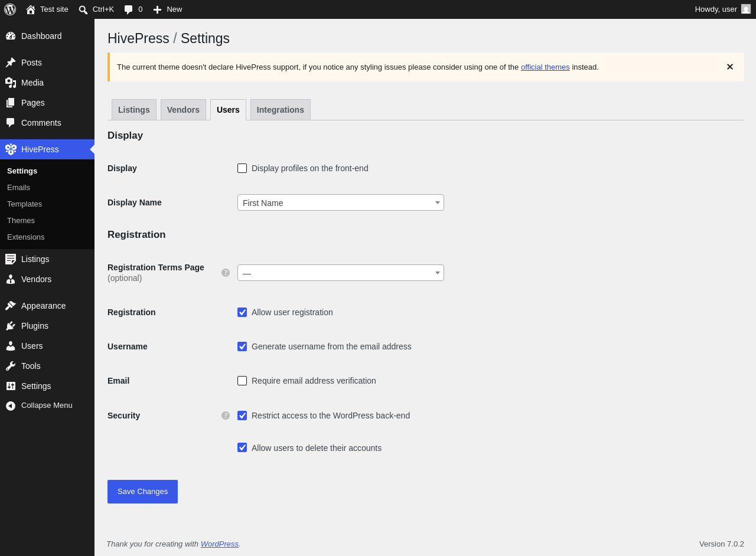Click the Username field label
This screenshot has height=556, width=756.
(128, 346)
